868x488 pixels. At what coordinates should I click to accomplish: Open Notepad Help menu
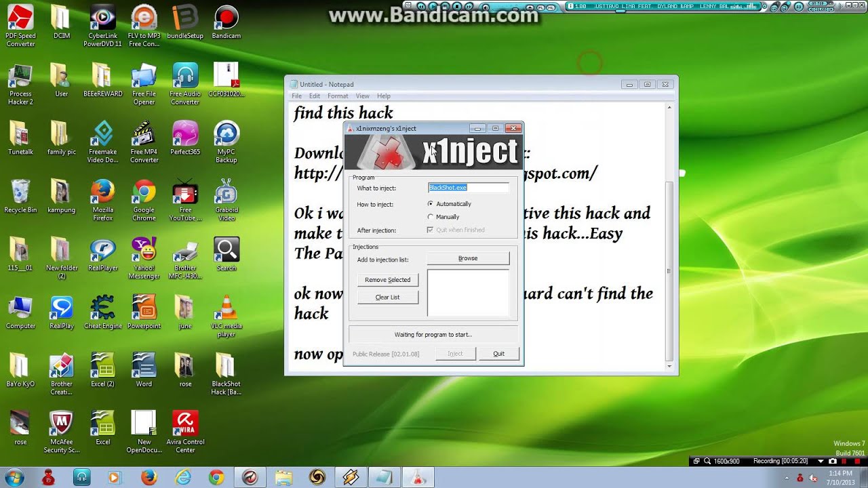(384, 96)
